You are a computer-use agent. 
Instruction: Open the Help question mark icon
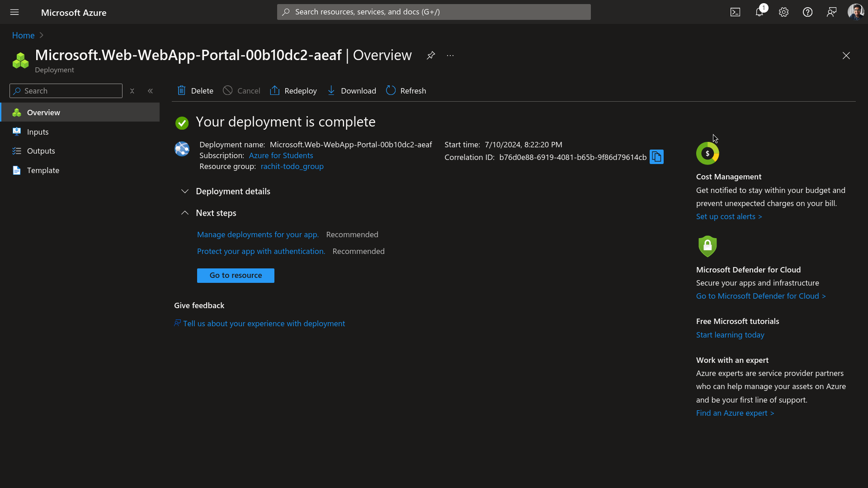tap(807, 12)
